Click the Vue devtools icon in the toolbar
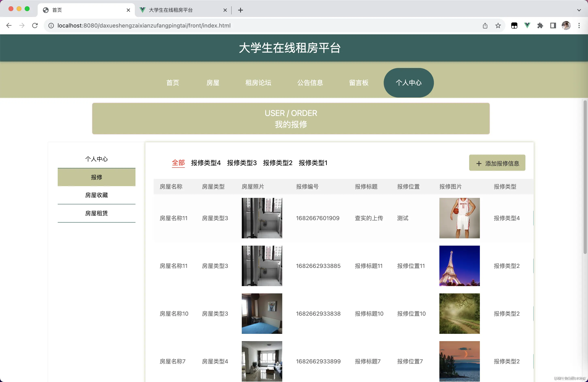This screenshot has height=382, width=588. point(527,25)
